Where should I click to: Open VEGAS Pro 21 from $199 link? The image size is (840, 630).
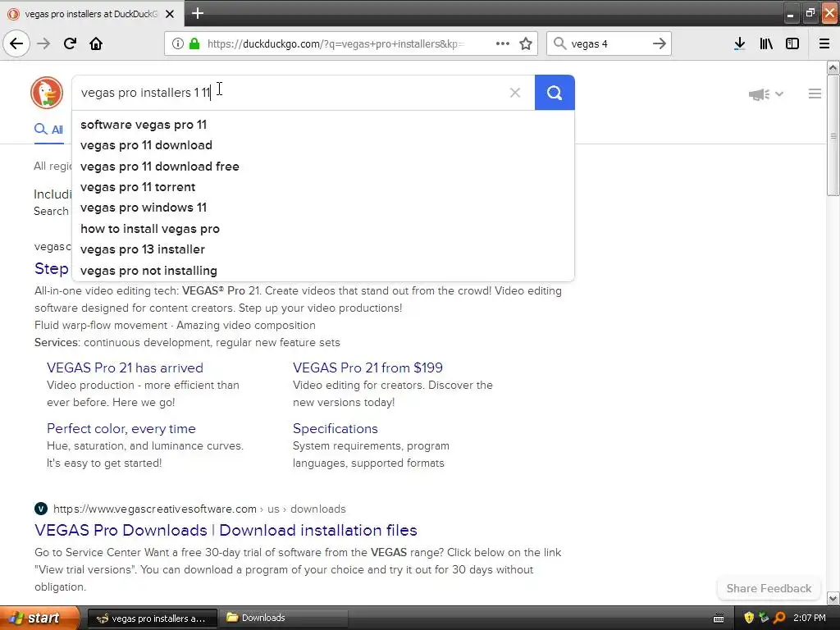tap(367, 368)
